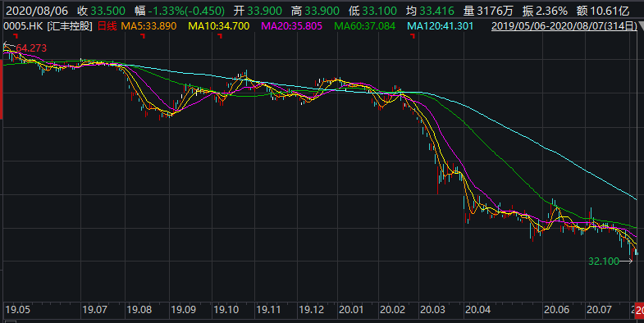
Task: Click the 20.02 time axis label
Action: pos(393,309)
